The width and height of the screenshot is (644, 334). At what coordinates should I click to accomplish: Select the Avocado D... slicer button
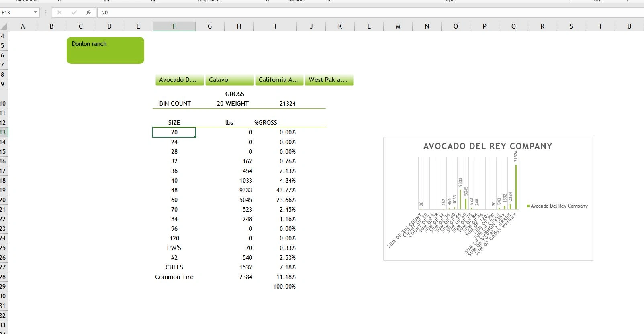tap(180, 80)
